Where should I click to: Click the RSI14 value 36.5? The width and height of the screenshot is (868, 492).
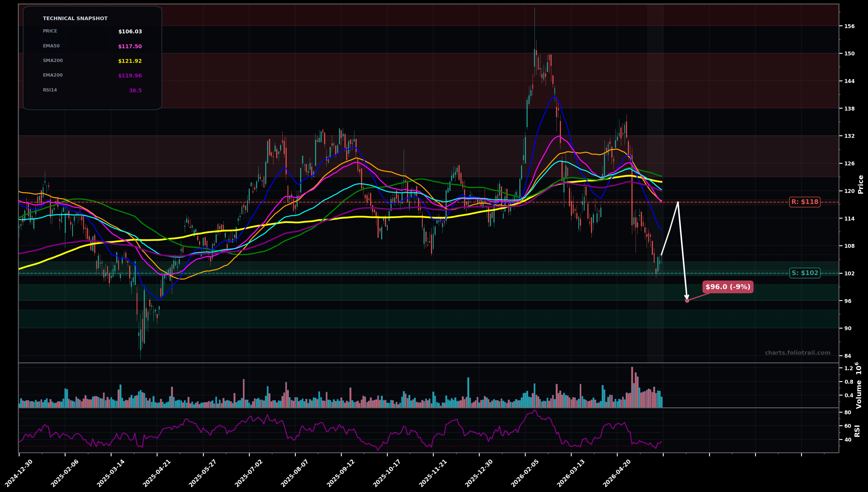pos(135,91)
